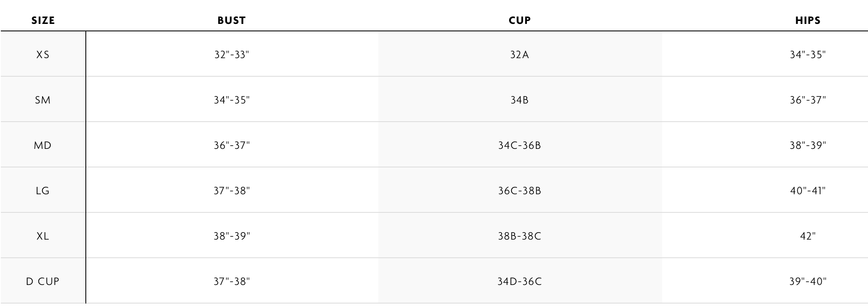This screenshot has width=868, height=306.
Task: Click the 34B cup size cell
Action: coord(519,100)
